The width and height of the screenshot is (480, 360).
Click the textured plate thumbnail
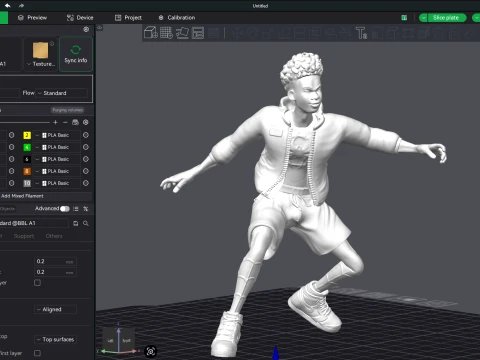[x=40, y=50]
